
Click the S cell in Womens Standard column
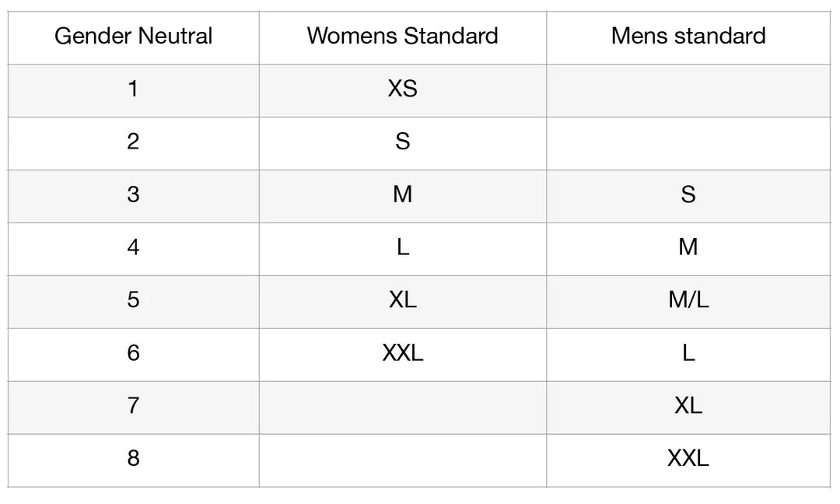coord(402,142)
